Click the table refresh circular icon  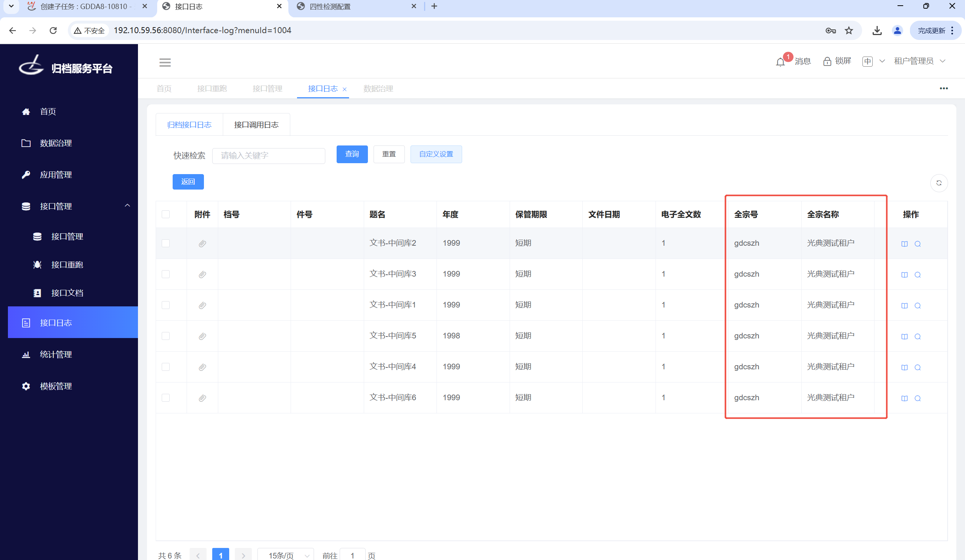pyautogui.click(x=939, y=183)
